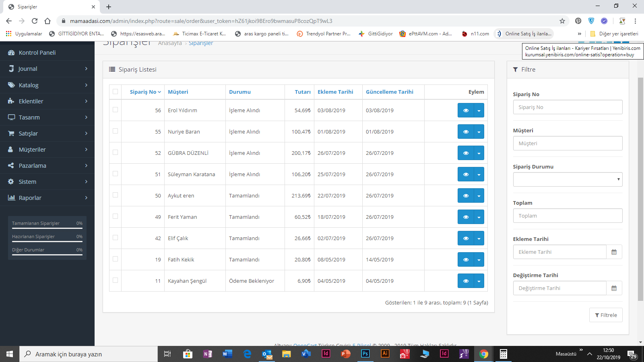The image size is (644, 362).
Task: Tick the checkbox for order 51
Action: (x=116, y=174)
